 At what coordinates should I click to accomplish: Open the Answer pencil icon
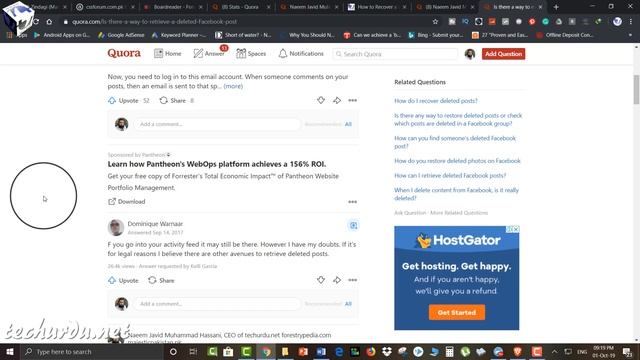198,53
